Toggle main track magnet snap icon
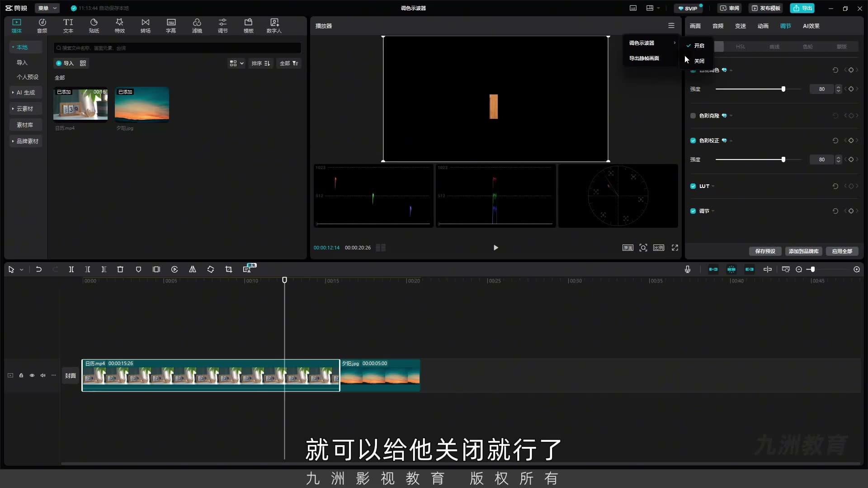 [x=713, y=269]
